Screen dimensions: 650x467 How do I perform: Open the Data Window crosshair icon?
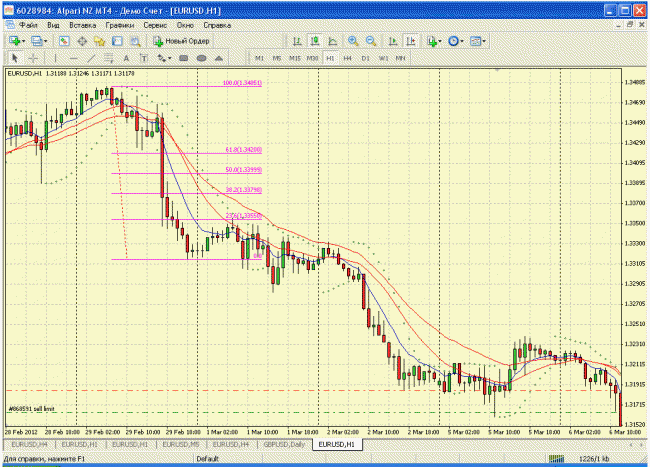point(82,41)
